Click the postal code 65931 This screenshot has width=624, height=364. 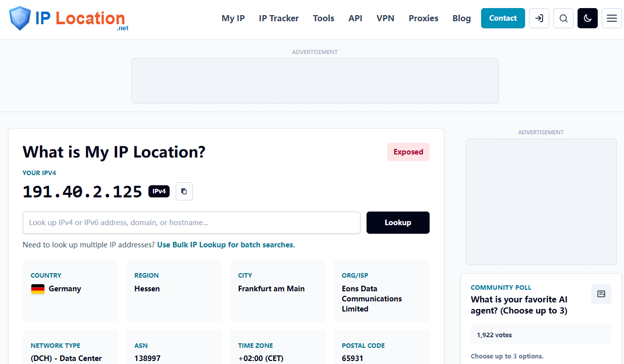point(352,358)
